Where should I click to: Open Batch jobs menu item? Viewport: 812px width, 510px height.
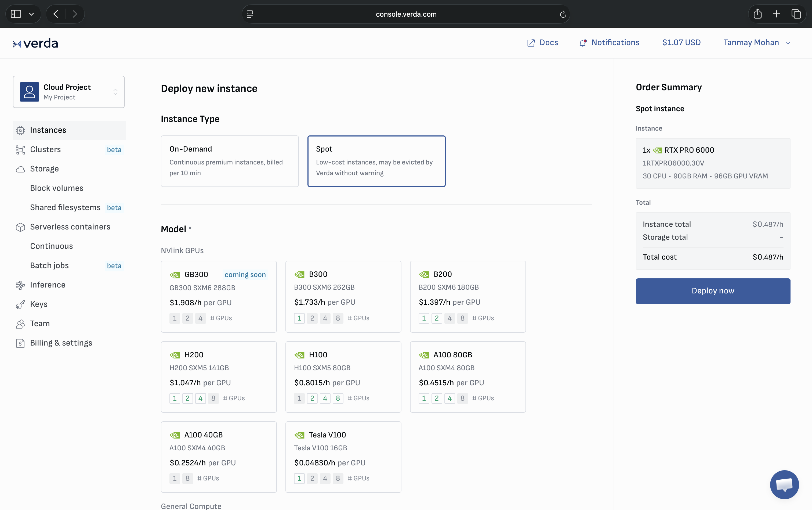(x=49, y=266)
